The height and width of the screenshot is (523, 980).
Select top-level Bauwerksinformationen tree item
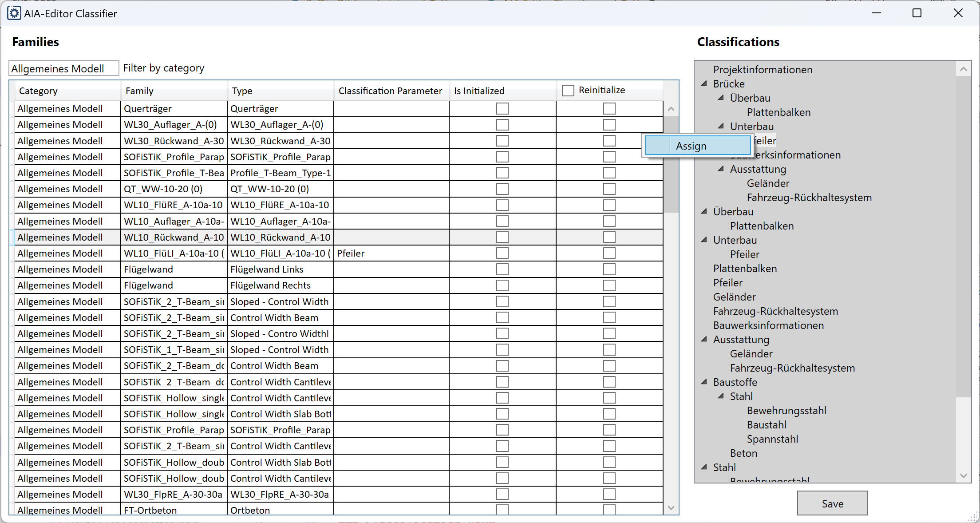pos(768,325)
